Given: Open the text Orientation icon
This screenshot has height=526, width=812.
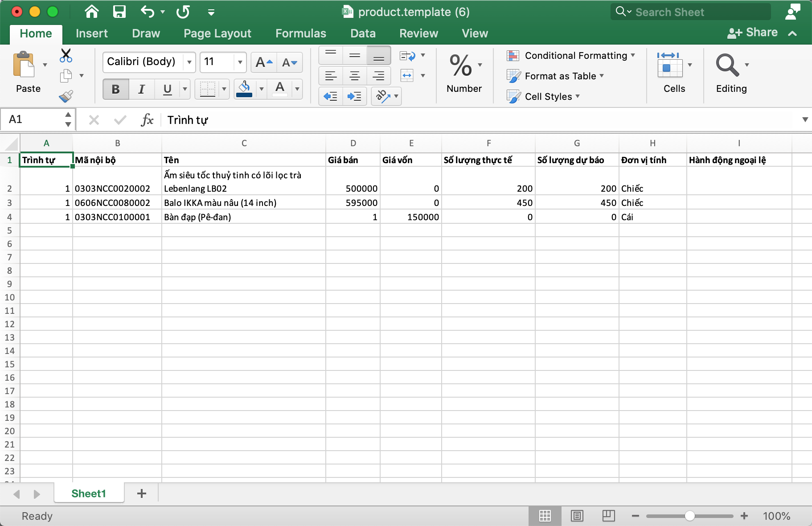Looking at the screenshot, I should [x=383, y=96].
